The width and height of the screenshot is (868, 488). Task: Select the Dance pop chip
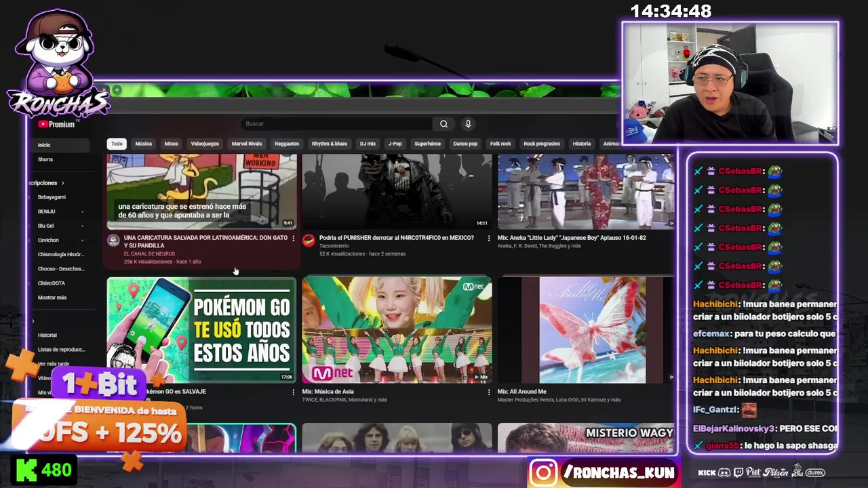point(465,144)
